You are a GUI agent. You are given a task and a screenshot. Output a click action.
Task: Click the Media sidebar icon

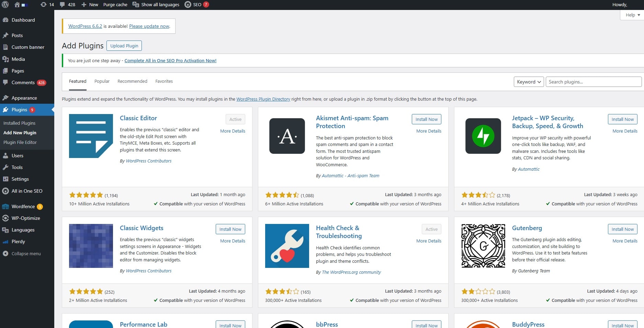5,59
